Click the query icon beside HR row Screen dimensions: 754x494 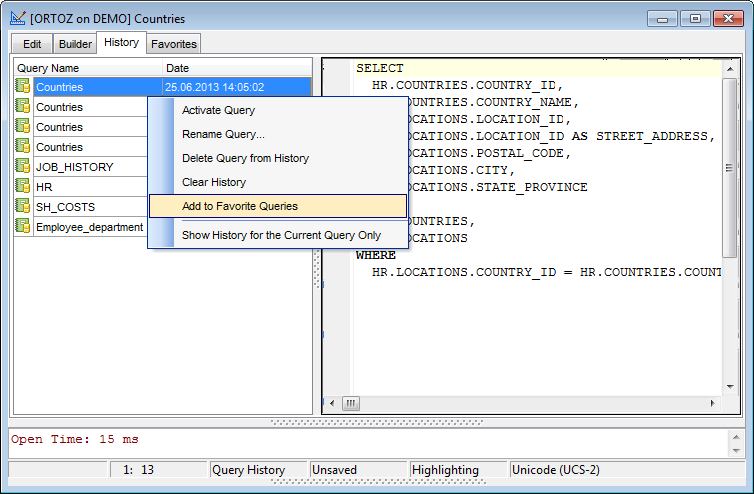click(22, 186)
